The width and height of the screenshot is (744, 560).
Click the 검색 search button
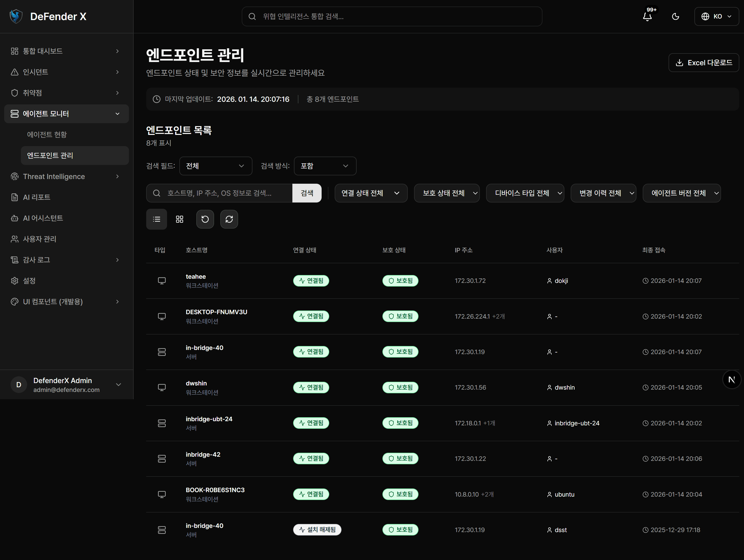click(307, 193)
